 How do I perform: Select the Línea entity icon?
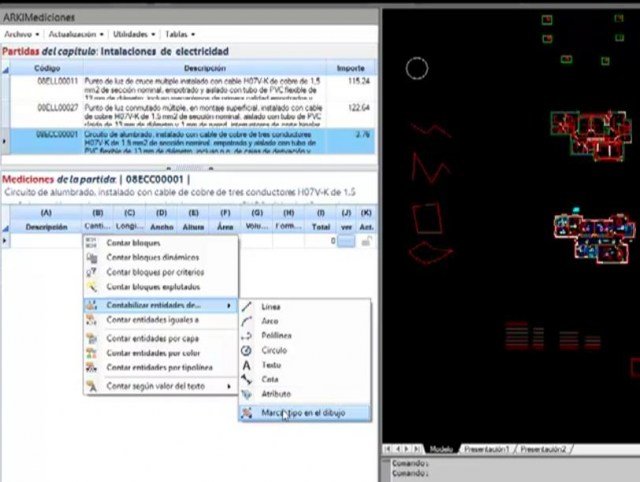click(x=246, y=307)
